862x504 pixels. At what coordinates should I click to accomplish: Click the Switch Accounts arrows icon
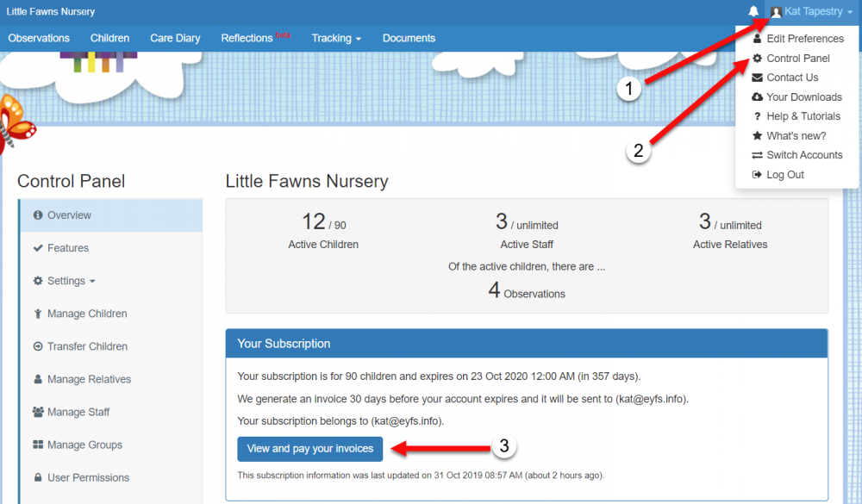click(758, 155)
